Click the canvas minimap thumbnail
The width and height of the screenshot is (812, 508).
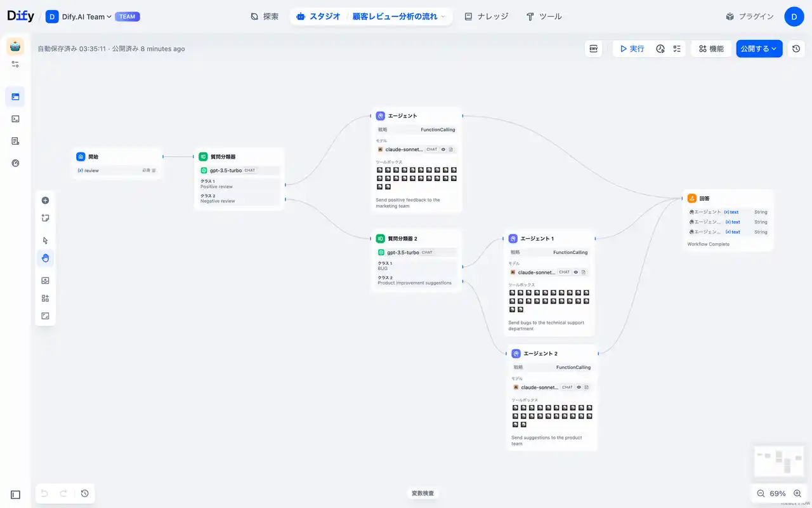[780, 461]
